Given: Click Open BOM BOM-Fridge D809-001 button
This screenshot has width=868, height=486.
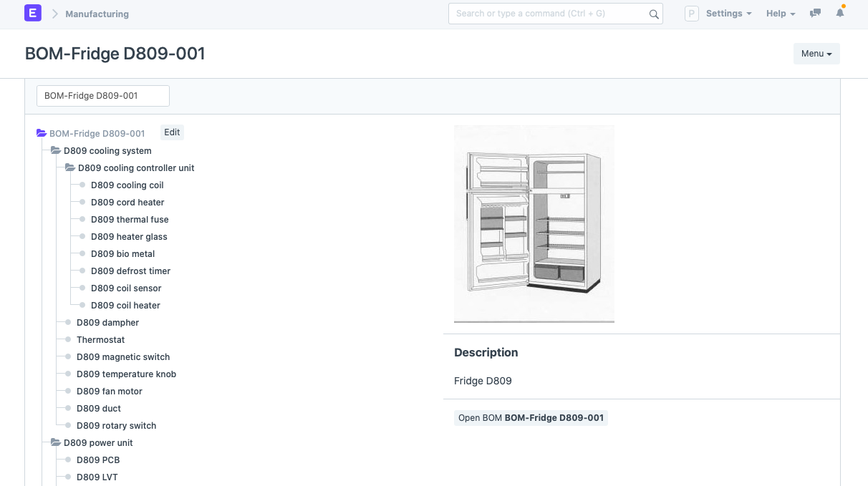Looking at the screenshot, I should [x=531, y=418].
